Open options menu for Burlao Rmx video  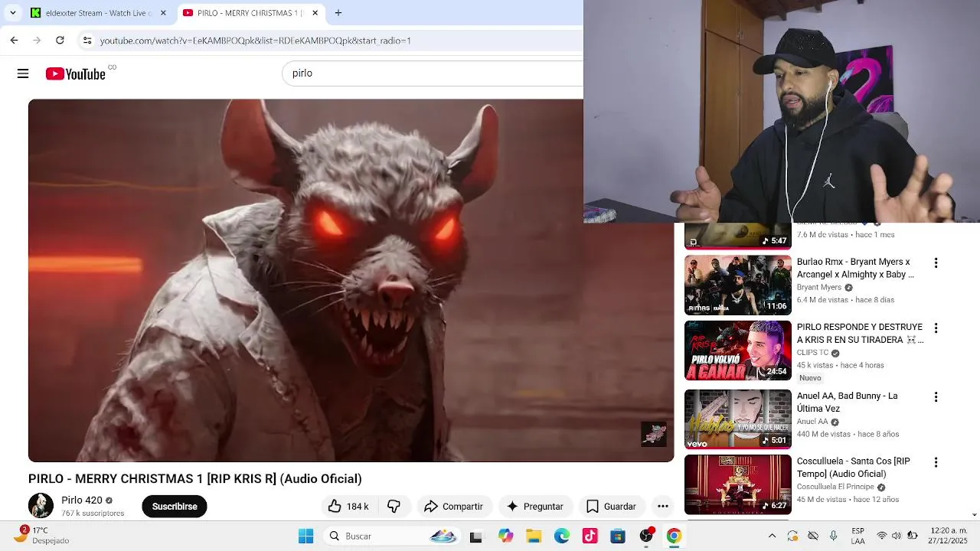(x=936, y=262)
